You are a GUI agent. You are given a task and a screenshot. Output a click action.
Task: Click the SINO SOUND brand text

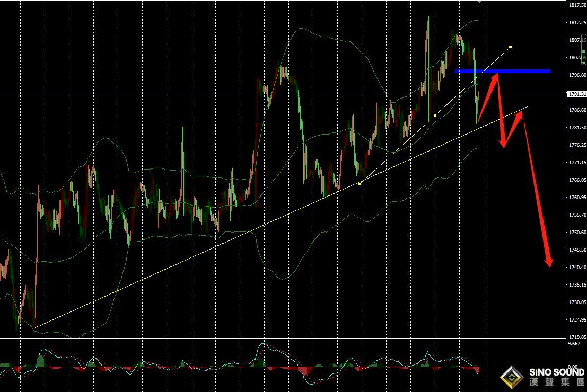pos(557,372)
